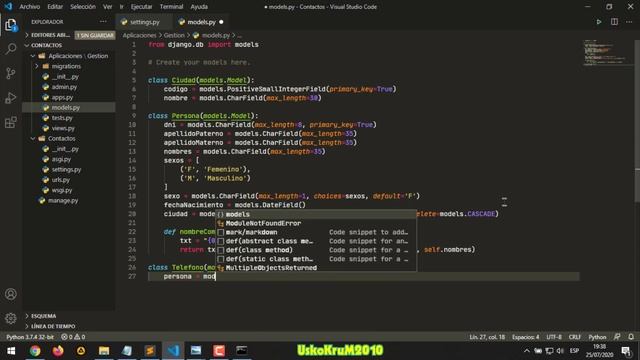
Task: Change the Python language mode
Action: pyautogui.click(x=597, y=337)
